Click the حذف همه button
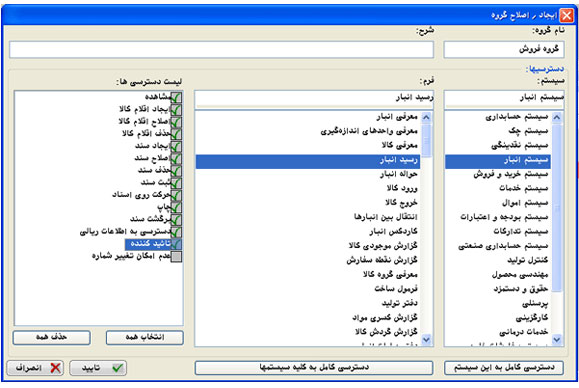Screen dimensions: 579x388 (x=52, y=337)
